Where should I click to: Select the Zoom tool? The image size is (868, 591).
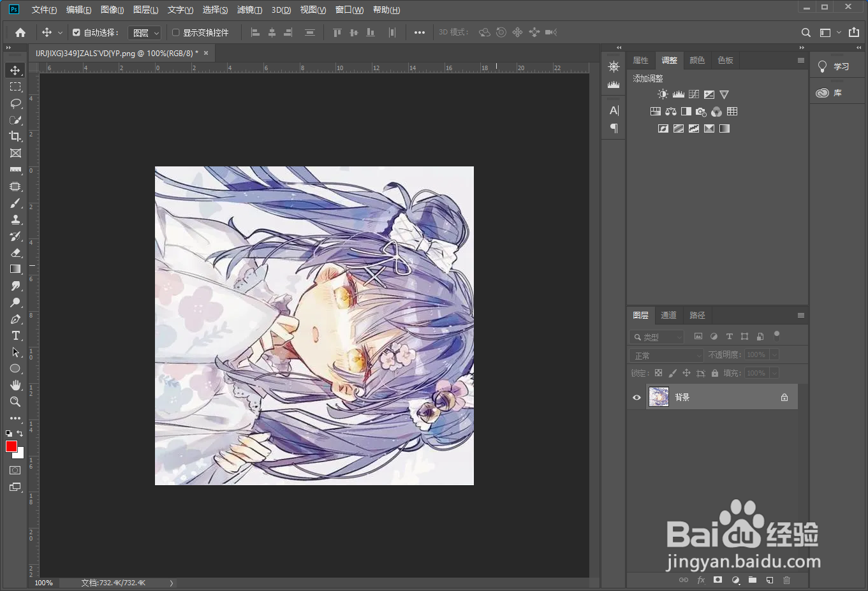(x=15, y=402)
